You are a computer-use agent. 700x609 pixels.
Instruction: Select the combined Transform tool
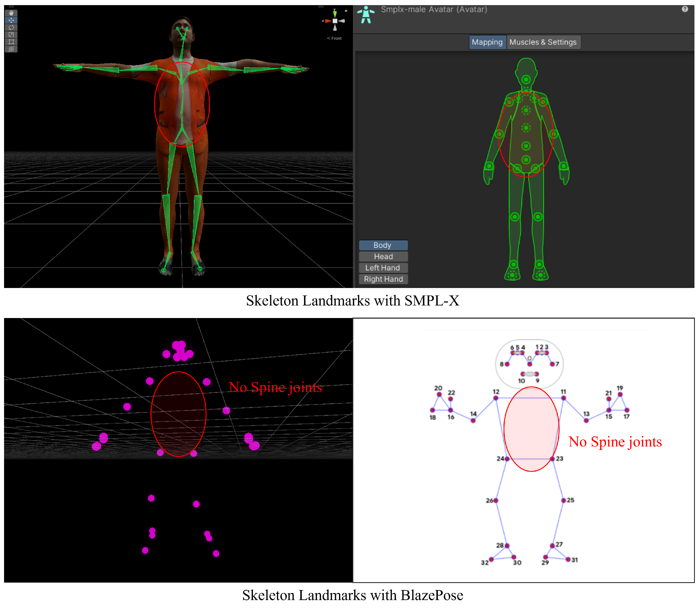[11, 49]
